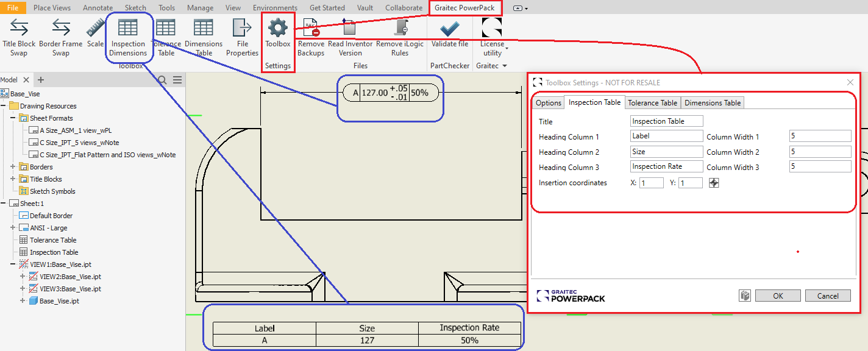This screenshot has width=868, height=351.
Task: Click Remove Backups tool
Action: coord(311,37)
